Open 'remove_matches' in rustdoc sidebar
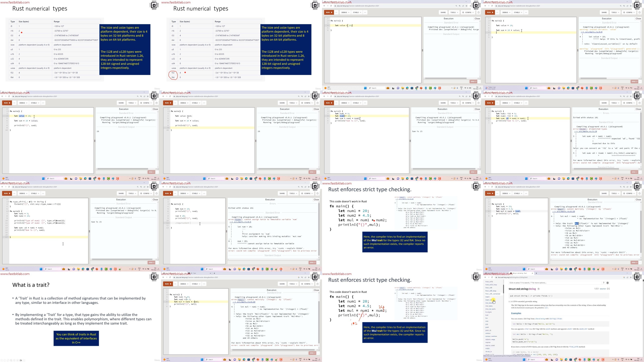 coord(491,336)
